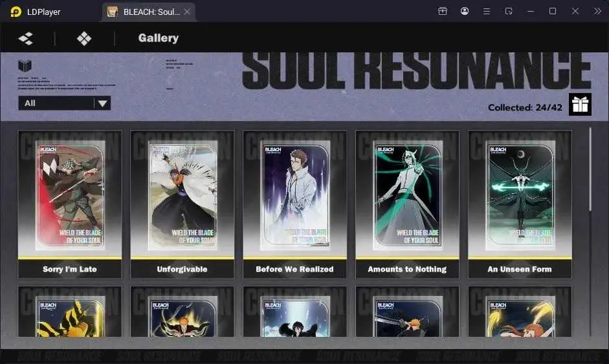Open the LDPlayer store icon
This screenshot has height=364, width=609.
point(443,11)
